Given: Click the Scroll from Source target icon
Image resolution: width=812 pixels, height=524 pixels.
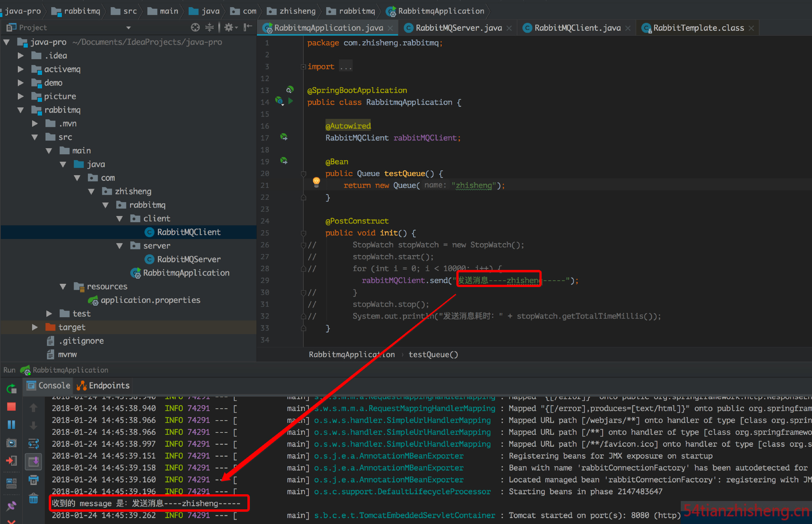Looking at the screenshot, I should point(195,27).
